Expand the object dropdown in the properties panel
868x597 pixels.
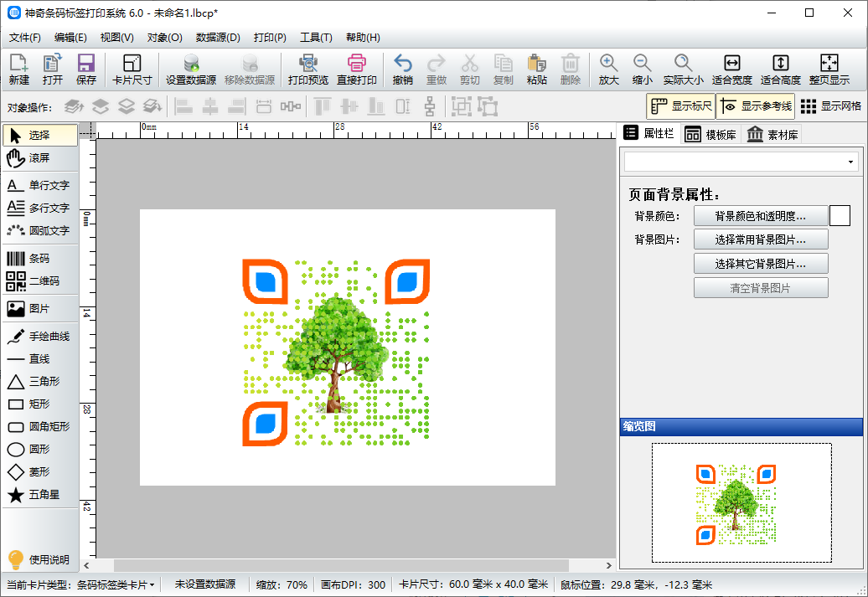[x=851, y=162]
